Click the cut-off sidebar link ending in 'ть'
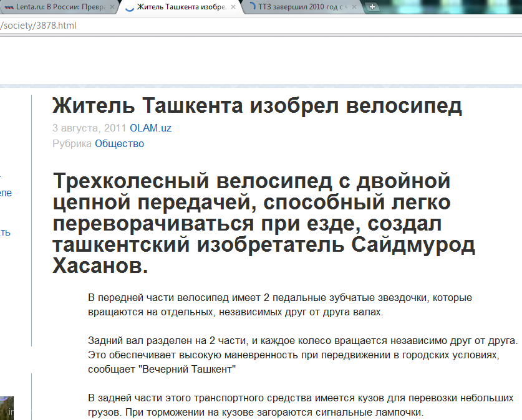 [x=6, y=232]
